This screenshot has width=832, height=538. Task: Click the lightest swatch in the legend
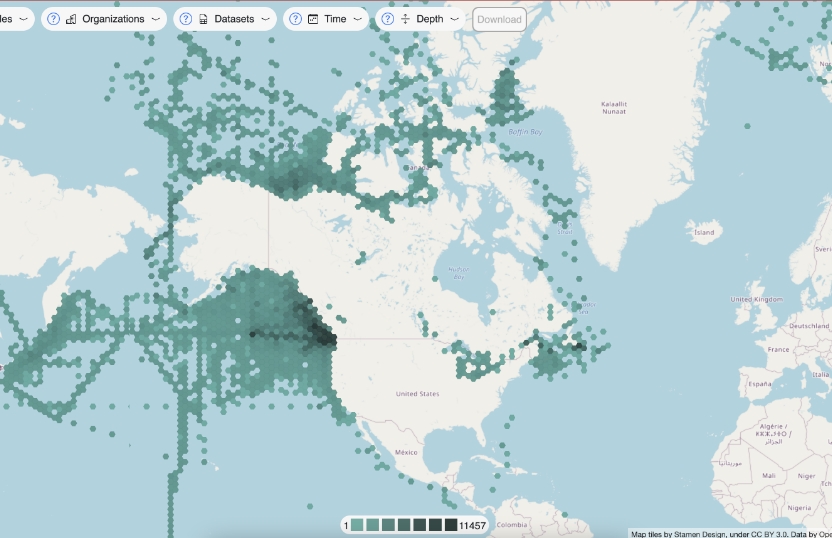pos(358,525)
